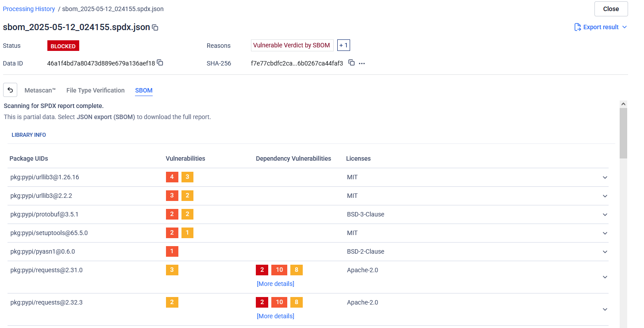644x328 pixels.
Task: Open More details link for requests@2.31.0
Action: pyautogui.click(x=275, y=284)
